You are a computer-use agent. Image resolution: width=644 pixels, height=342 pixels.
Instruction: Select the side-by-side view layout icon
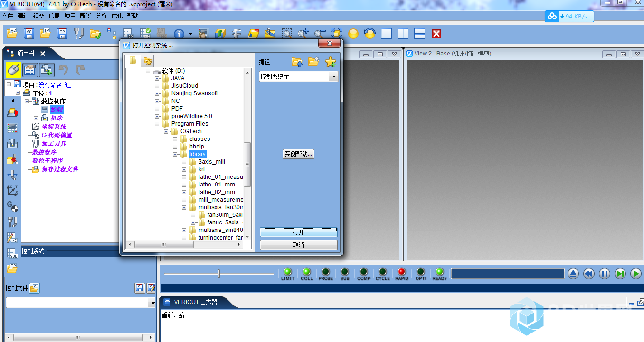[x=403, y=34]
